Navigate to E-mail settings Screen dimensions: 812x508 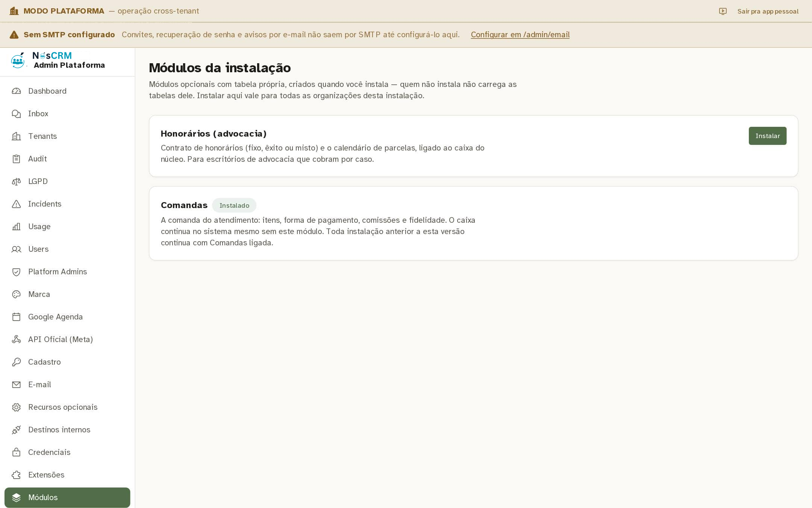[x=67, y=385]
